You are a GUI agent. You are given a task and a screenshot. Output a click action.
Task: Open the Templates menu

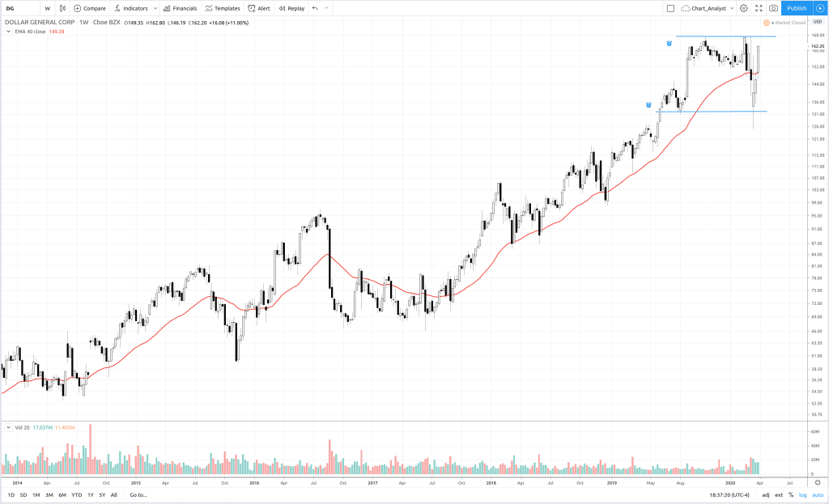click(222, 8)
